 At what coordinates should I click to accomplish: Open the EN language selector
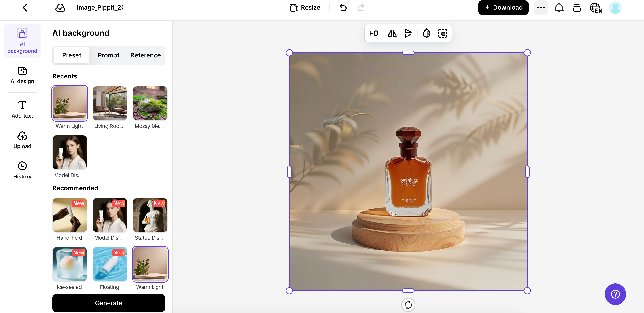point(596,8)
